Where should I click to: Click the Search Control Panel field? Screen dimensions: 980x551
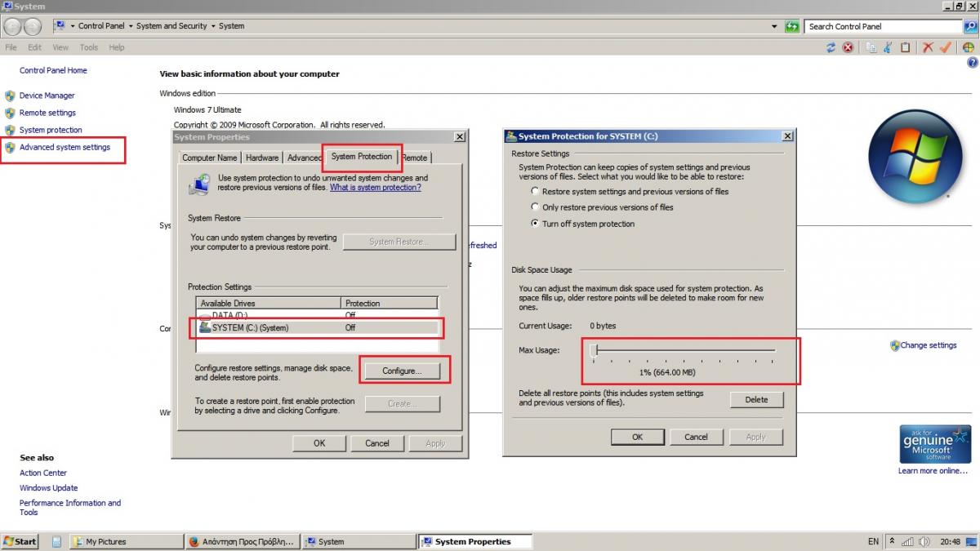point(884,26)
